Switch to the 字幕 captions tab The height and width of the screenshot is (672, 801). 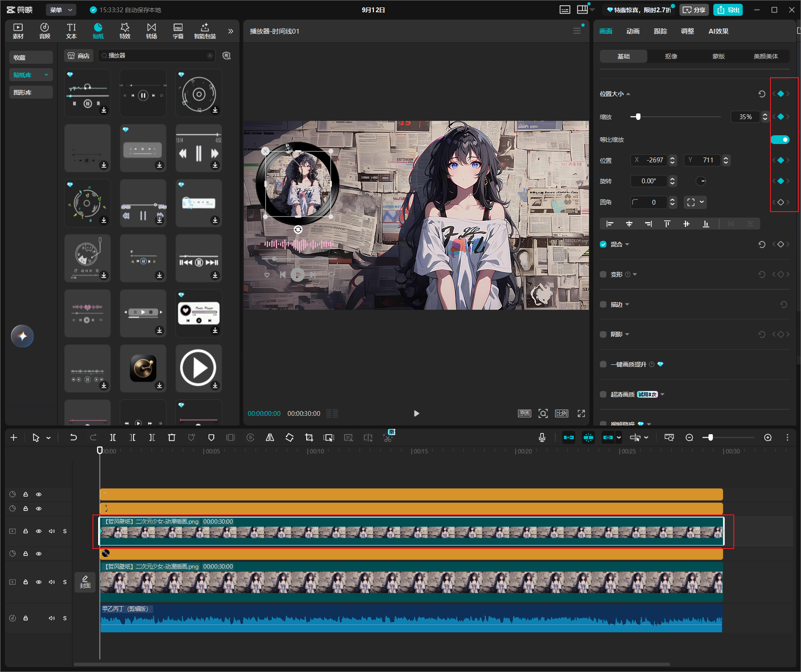[x=178, y=31]
